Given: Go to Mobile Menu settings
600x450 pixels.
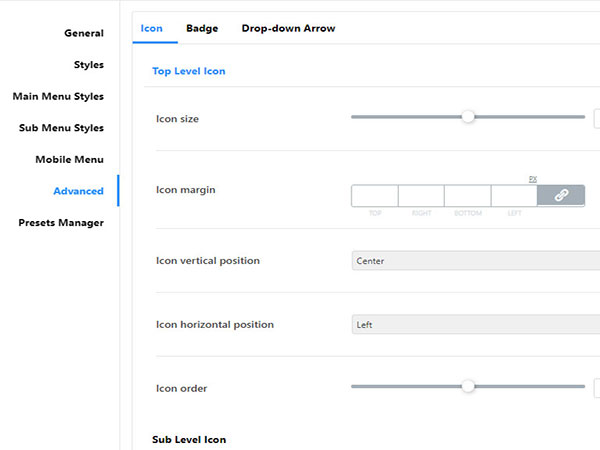Looking at the screenshot, I should tap(69, 160).
